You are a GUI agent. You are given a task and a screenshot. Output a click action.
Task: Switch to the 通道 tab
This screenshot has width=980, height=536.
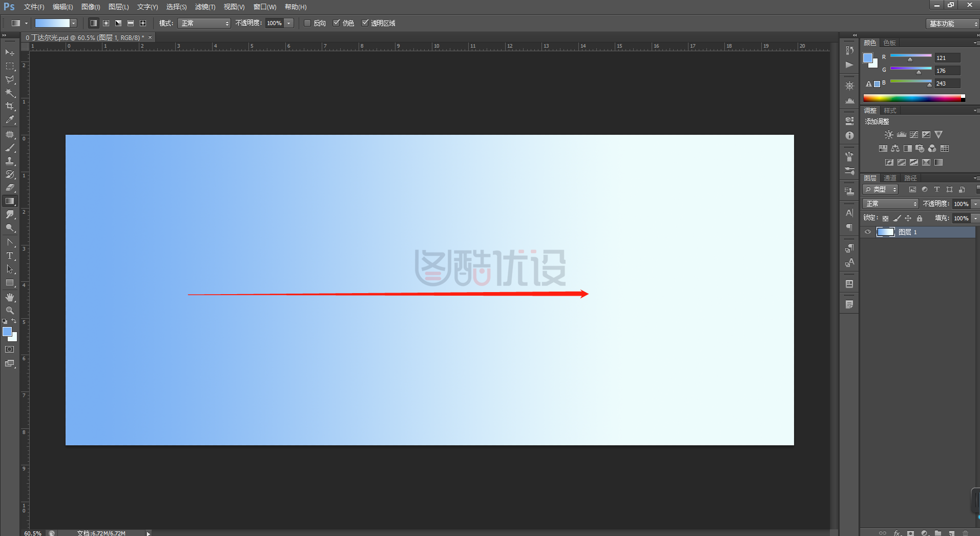click(890, 178)
